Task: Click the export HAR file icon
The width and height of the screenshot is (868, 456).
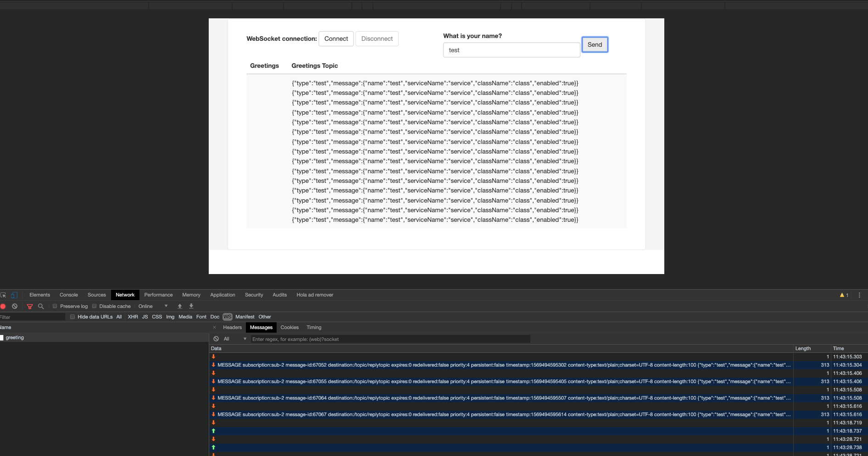Action: pos(191,306)
